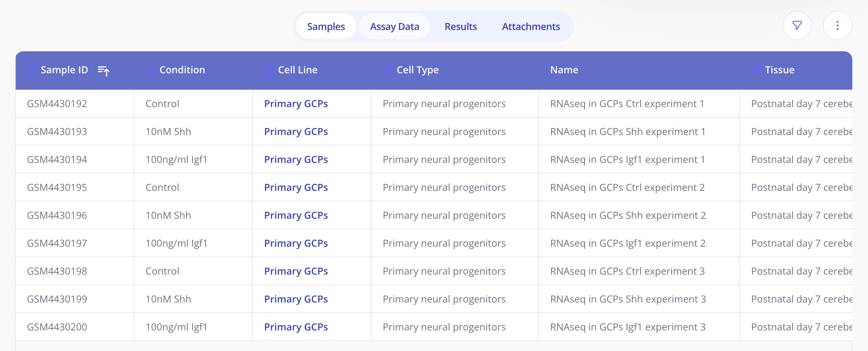The image size is (868, 351).
Task: Show the Attachments tab
Action: click(531, 27)
